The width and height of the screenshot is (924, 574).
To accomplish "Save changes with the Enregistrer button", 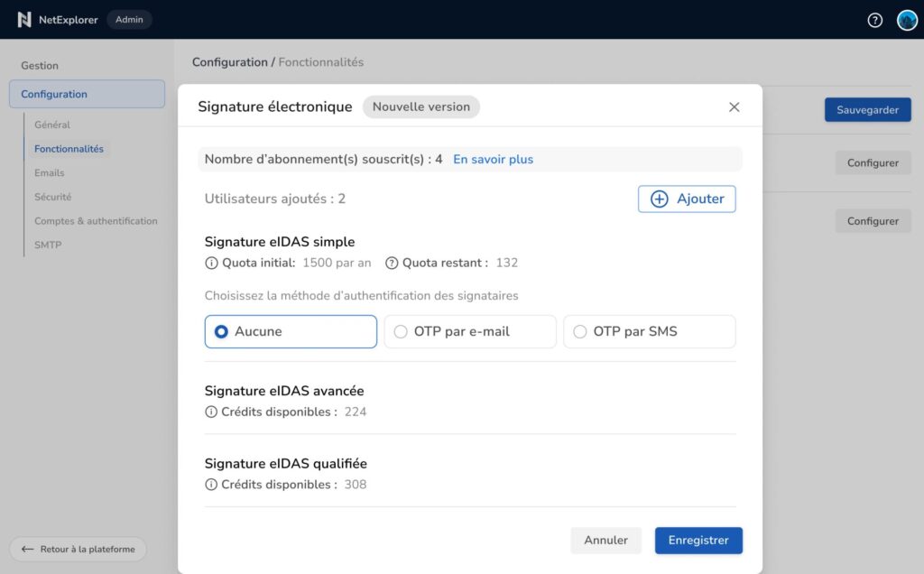I will tap(698, 541).
